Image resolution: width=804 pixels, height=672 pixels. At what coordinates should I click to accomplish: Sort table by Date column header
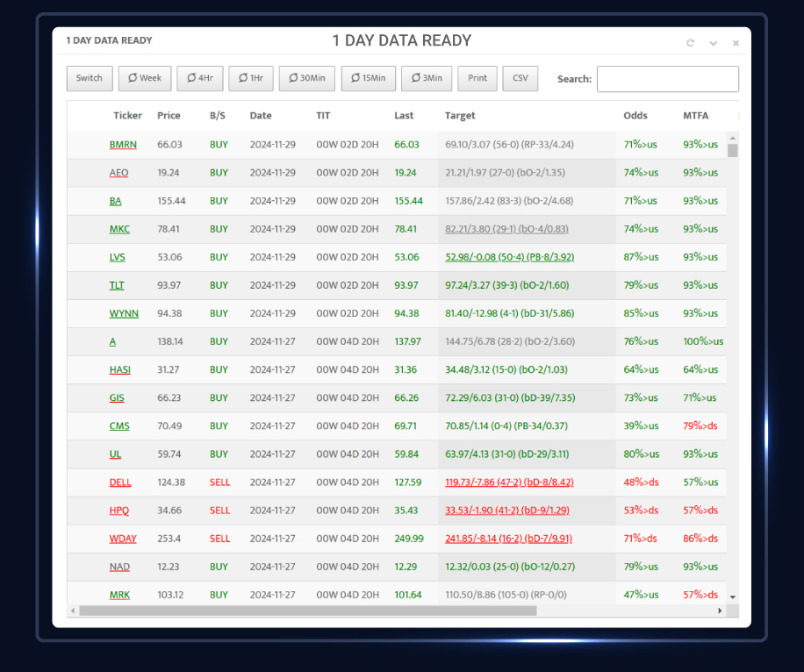coord(261,115)
